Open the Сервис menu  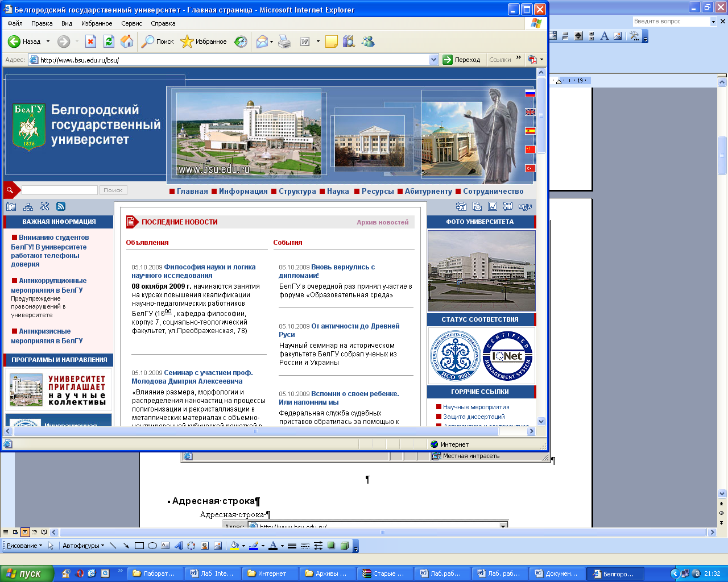[x=131, y=23]
